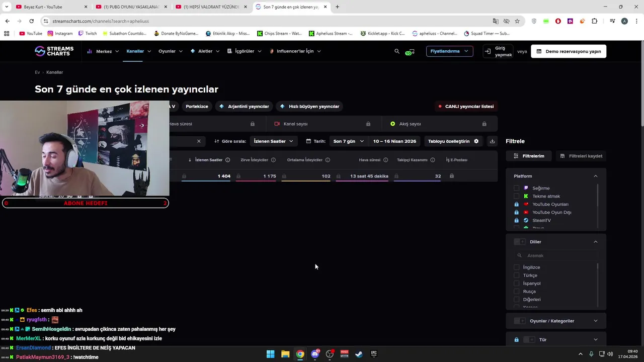Viewport: 644px width, 362px height.
Task: Download the table with the export icon
Action: [492, 141]
